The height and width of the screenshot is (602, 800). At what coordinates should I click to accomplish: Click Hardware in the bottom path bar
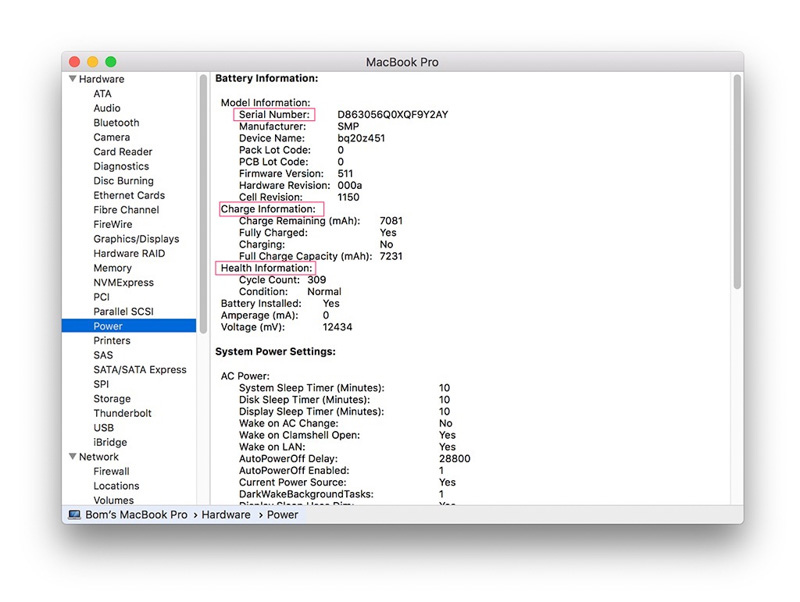226,515
